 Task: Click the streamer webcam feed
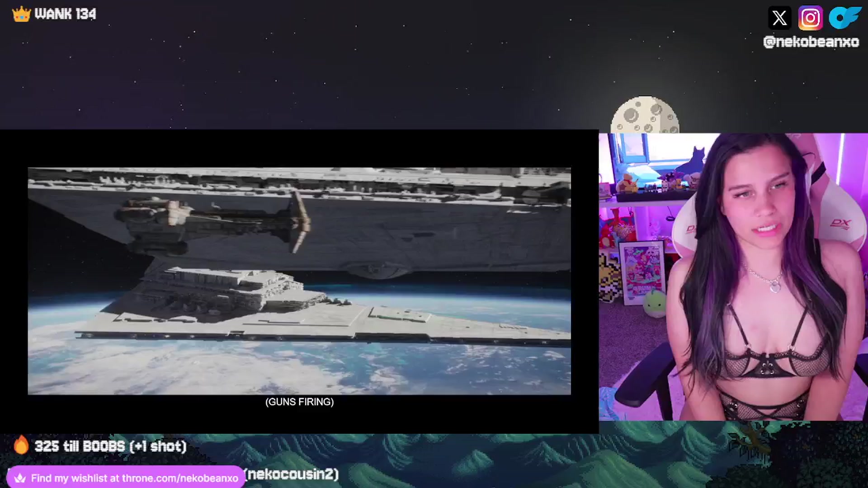[733, 277]
